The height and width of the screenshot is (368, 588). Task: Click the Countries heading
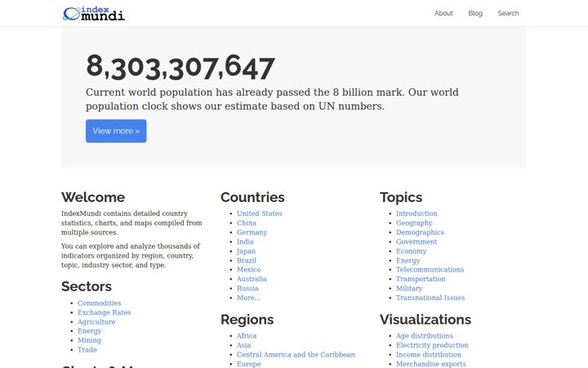[x=252, y=197]
